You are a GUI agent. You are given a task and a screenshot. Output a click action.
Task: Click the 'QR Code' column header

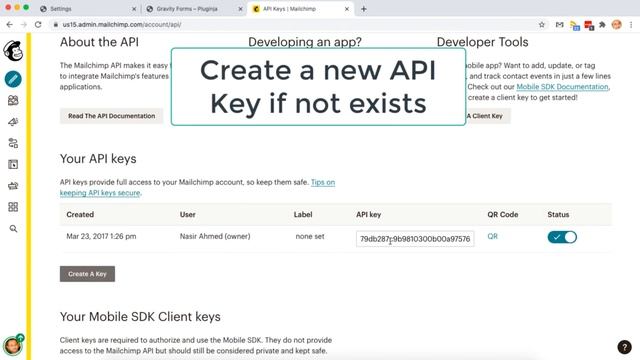(502, 214)
